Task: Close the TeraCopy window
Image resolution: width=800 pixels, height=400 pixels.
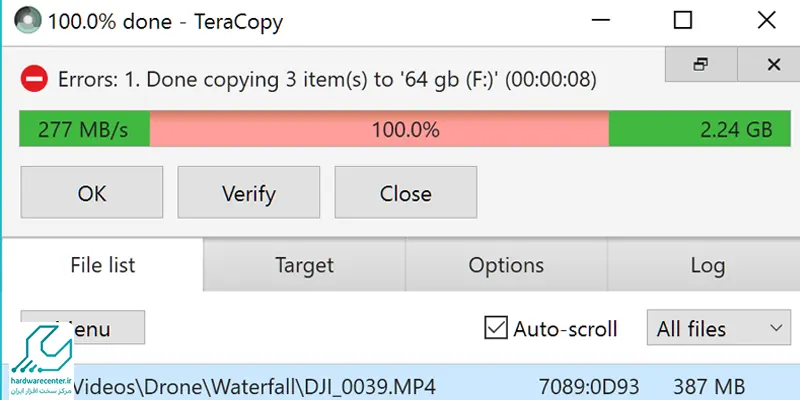Action: point(766,20)
